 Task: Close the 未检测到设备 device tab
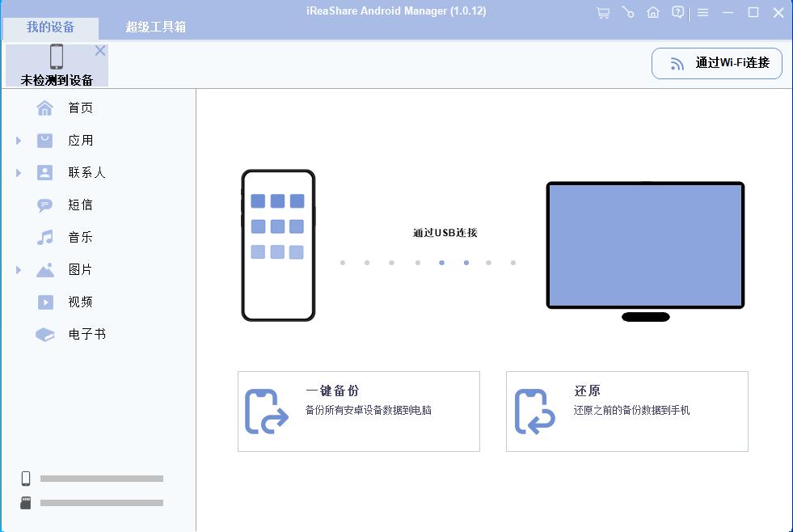point(99,50)
